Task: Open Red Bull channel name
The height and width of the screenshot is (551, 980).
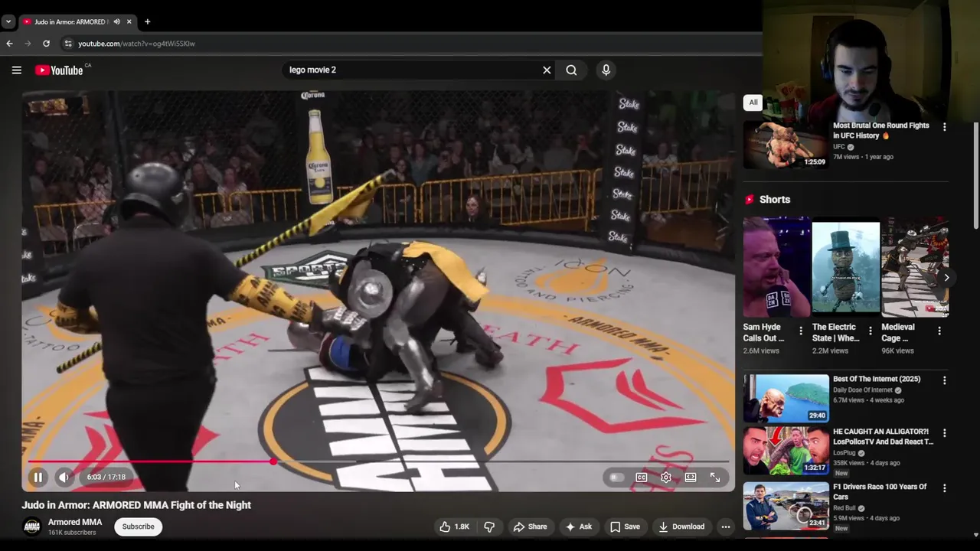Action: 844,508
